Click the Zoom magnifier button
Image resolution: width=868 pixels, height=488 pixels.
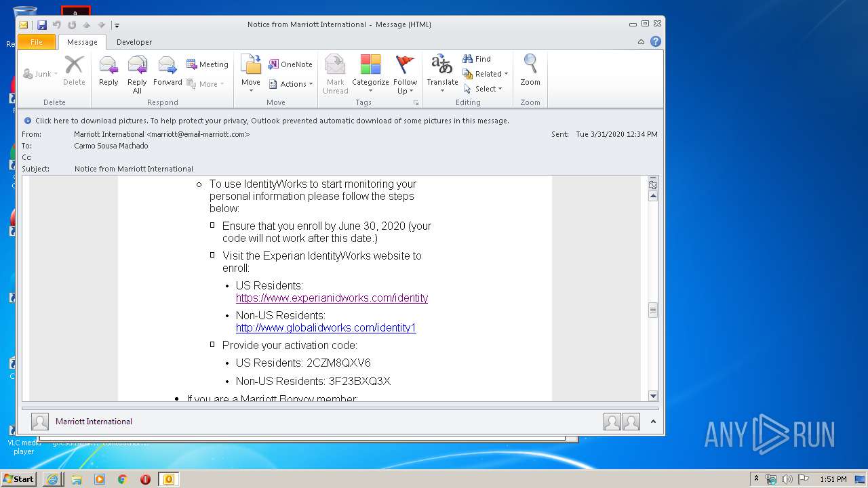530,70
